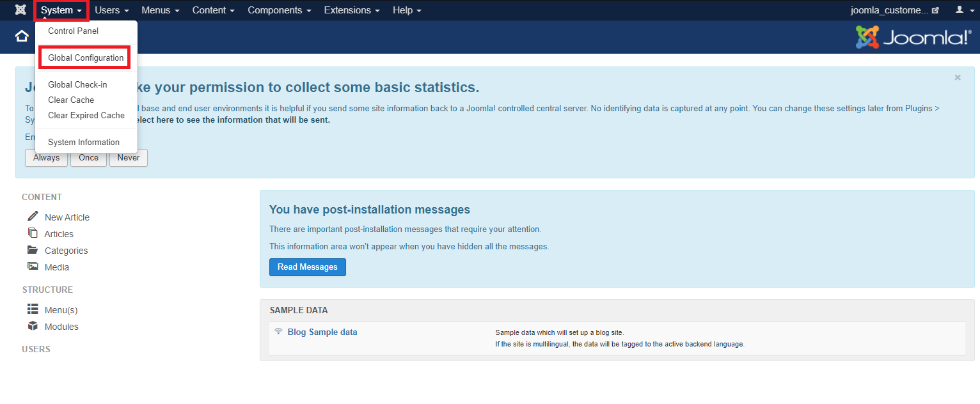
Task: Click the pencil icon beside New Article
Action: coord(33,217)
